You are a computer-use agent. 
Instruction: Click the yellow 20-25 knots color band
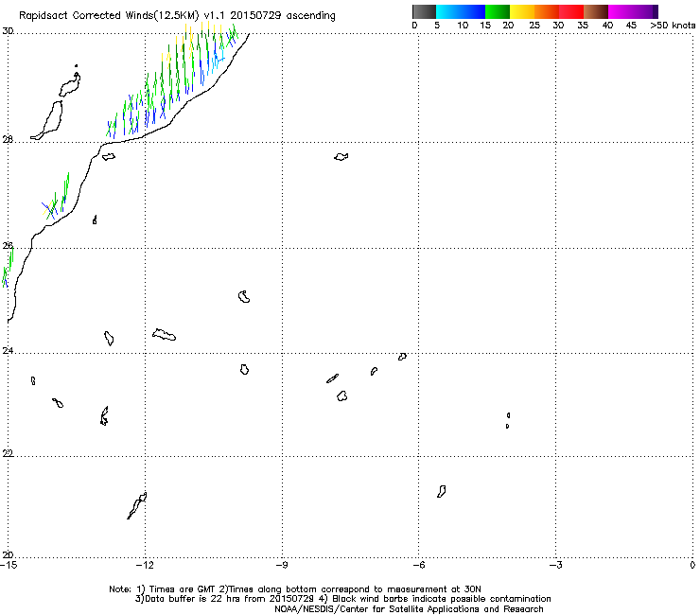point(522,11)
